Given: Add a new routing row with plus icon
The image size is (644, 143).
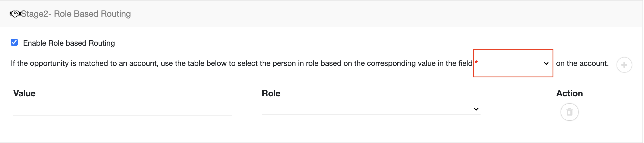Looking at the screenshot, I should [x=625, y=65].
